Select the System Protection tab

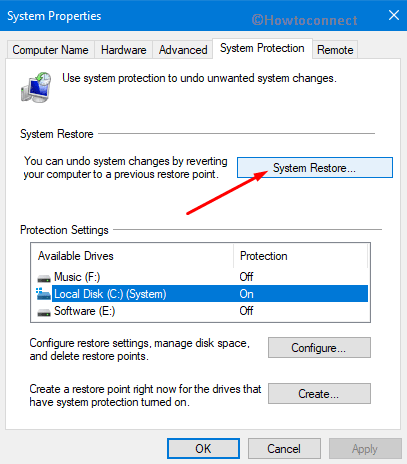[262, 48]
